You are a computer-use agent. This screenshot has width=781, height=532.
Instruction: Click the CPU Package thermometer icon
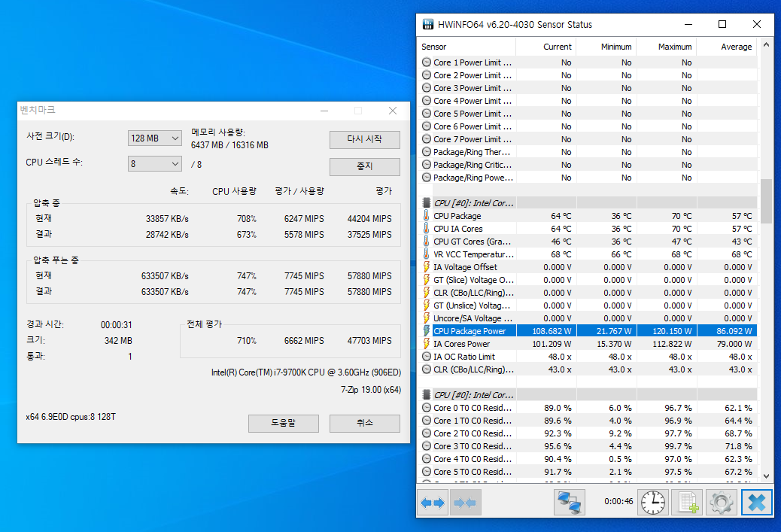427,216
